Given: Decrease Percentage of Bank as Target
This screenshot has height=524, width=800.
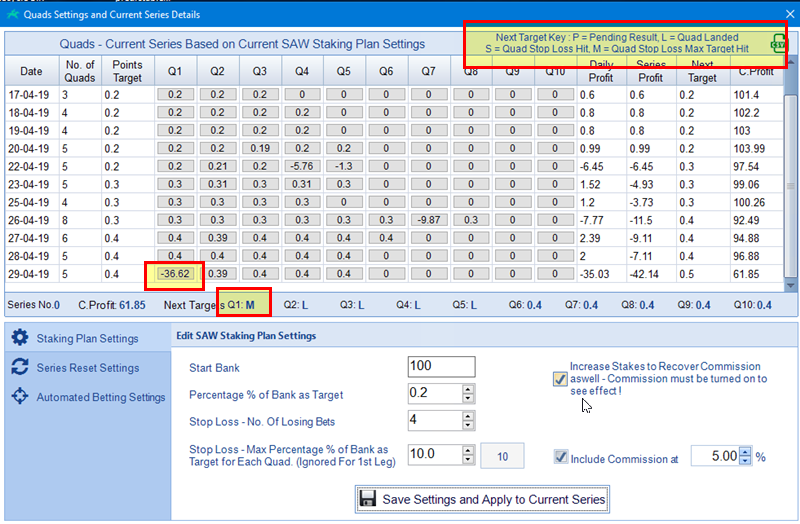Looking at the screenshot, I should click(x=468, y=398).
